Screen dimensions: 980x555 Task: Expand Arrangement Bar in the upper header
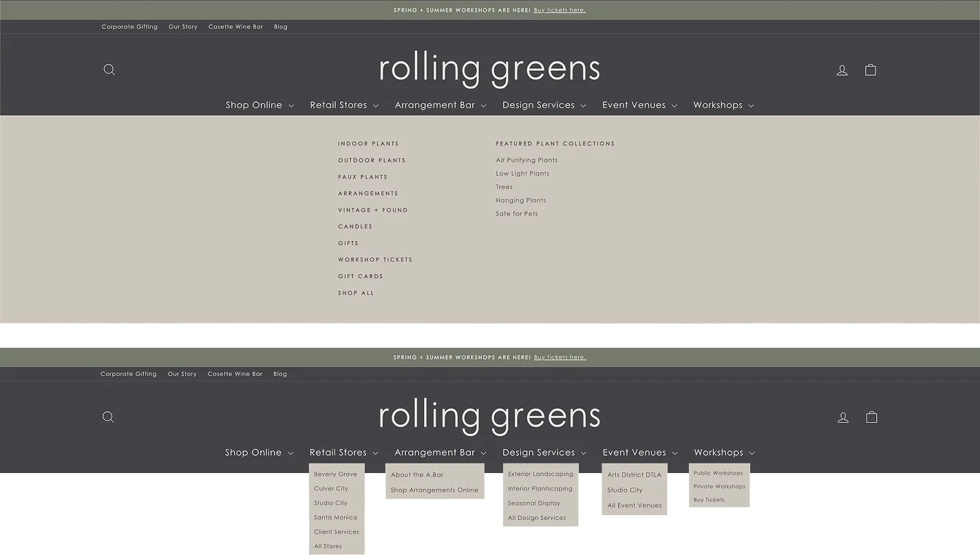[440, 105]
